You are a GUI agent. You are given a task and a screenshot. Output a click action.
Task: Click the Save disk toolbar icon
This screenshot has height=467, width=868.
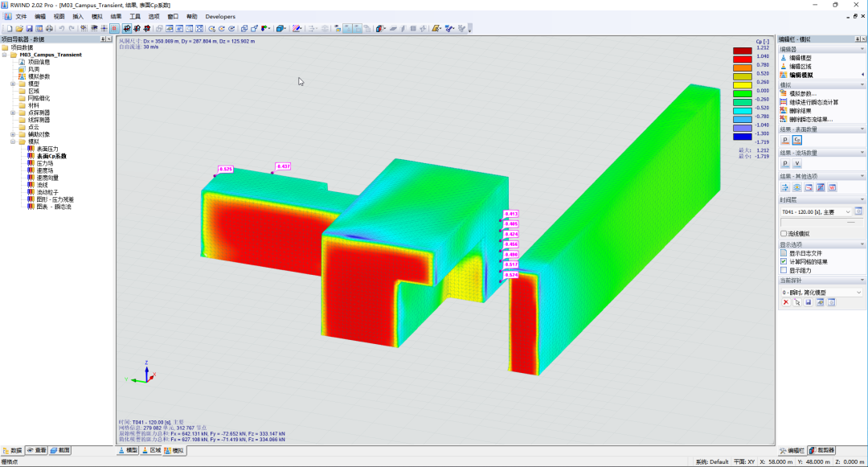(30, 28)
